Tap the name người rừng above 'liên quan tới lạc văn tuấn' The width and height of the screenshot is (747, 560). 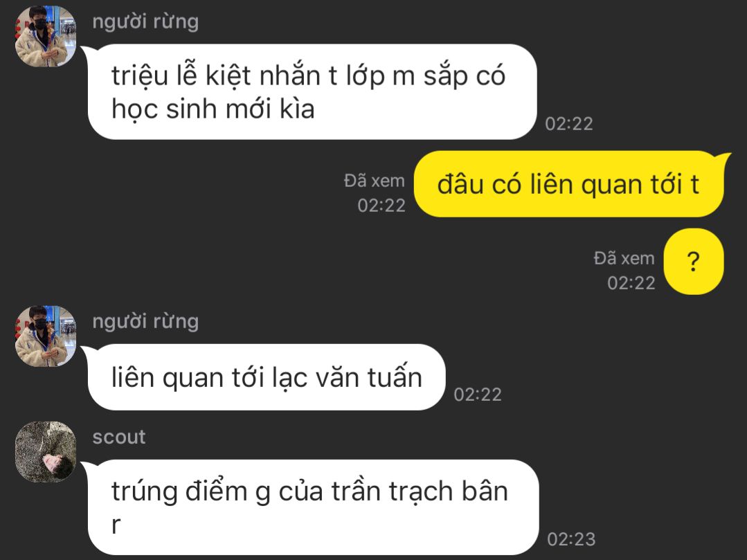point(145,321)
